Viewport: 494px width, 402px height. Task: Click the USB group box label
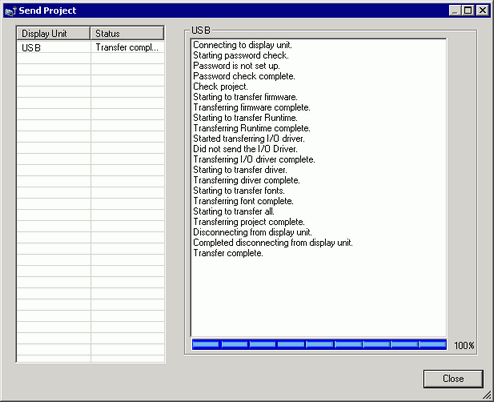click(x=201, y=30)
